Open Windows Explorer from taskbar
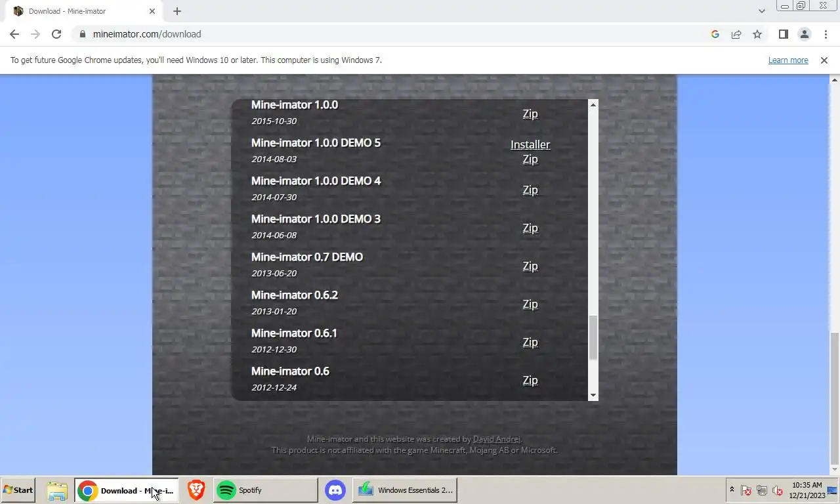Screen dimensions: 840x504 [x=57, y=490]
